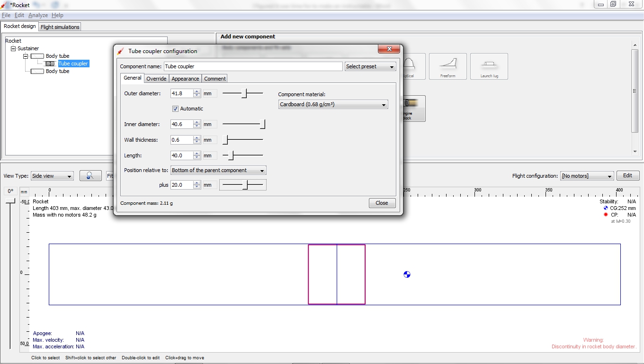Open the View Type dropdown
The width and height of the screenshot is (644, 364).
click(52, 176)
